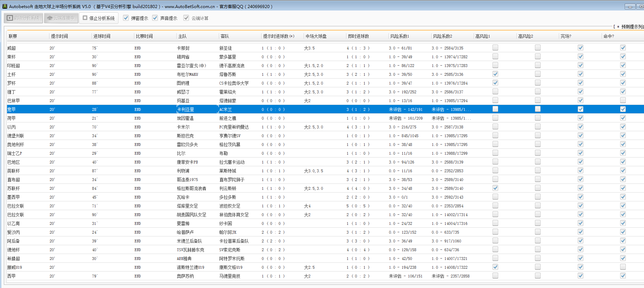Screen dimensions: 644x288
Task: Click AC米兰 away team cell
Action: coord(226,109)
